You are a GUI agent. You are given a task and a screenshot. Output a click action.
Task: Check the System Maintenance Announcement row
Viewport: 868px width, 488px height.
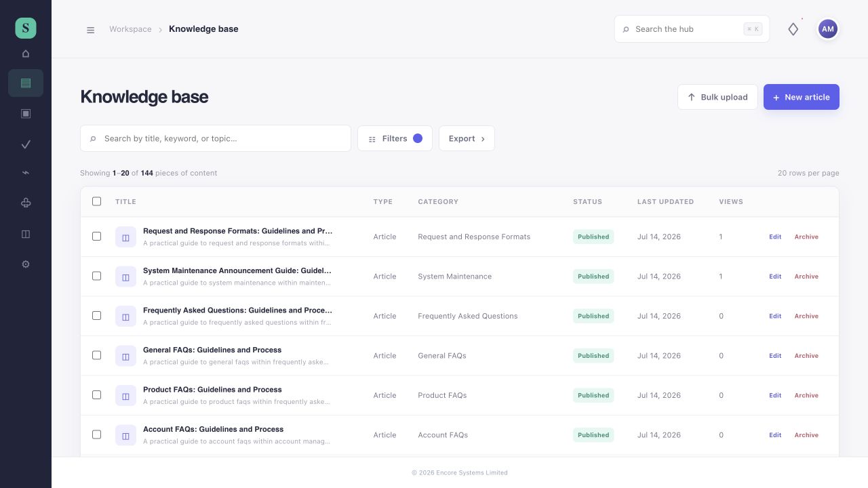tap(96, 276)
